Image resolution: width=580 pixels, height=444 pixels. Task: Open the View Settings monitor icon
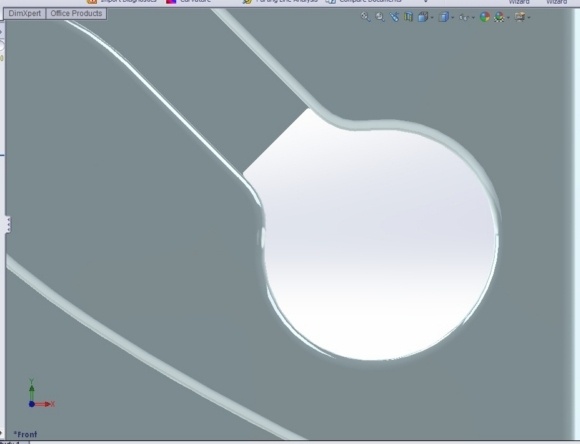tap(520, 17)
